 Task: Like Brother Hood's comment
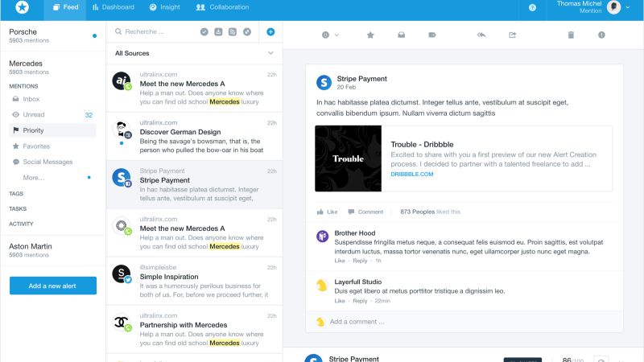coord(340,261)
